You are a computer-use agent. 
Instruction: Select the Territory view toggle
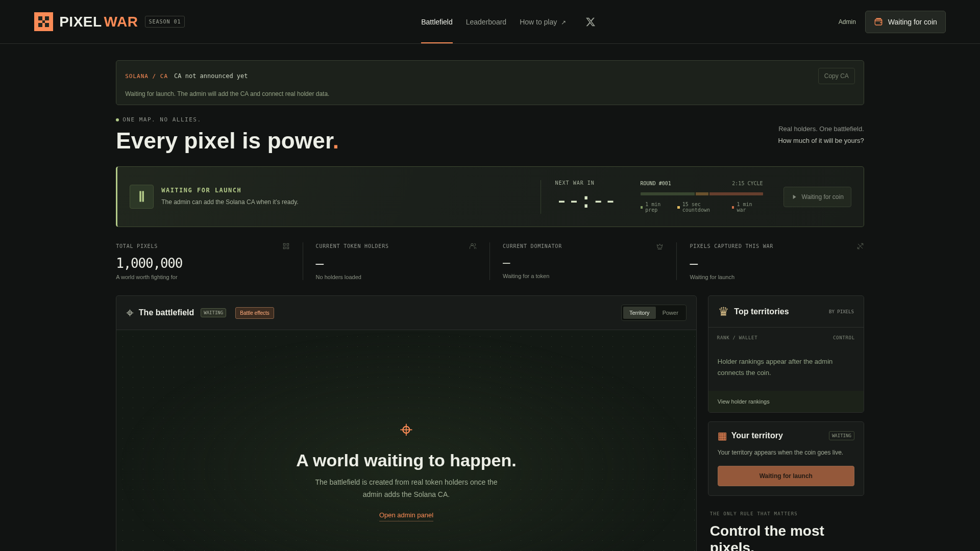pos(639,313)
